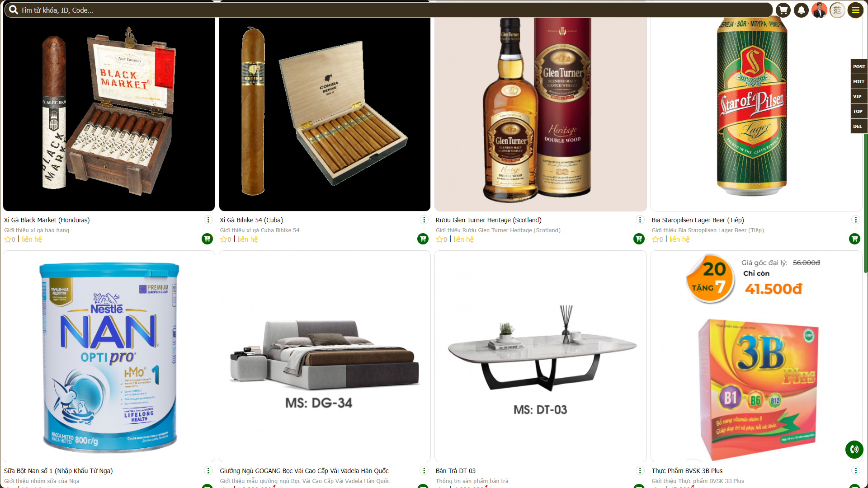Toggle star rating for Xì Gà Black Market
This screenshot has height=488, width=868.
[8, 239]
